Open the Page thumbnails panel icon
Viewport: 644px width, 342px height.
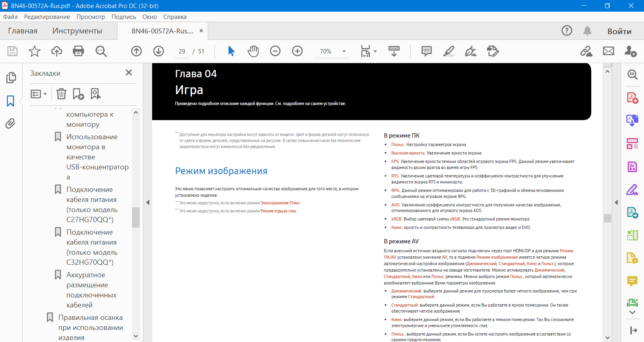coord(11,78)
